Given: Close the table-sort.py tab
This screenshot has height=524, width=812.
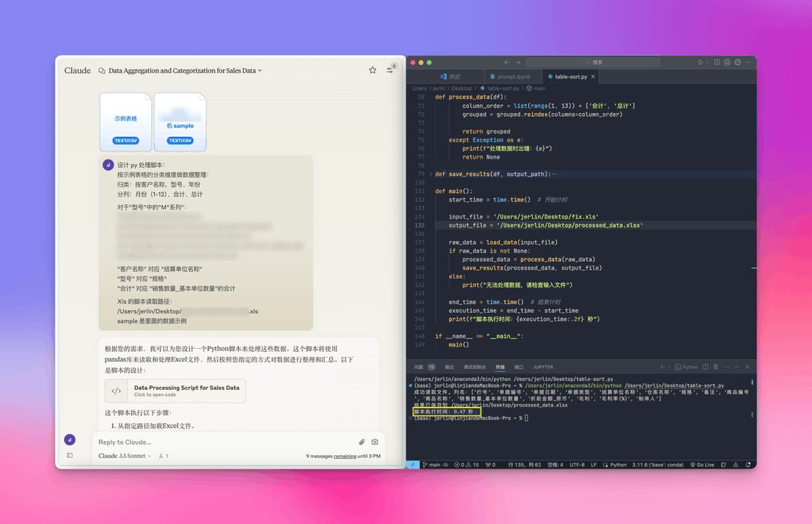Looking at the screenshot, I should tap(593, 76).
